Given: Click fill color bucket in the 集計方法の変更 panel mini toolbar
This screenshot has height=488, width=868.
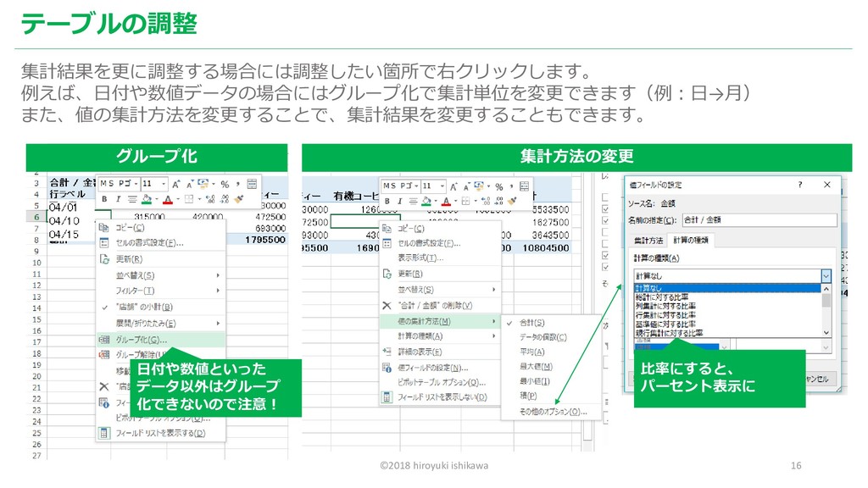Looking at the screenshot, I should [426, 201].
